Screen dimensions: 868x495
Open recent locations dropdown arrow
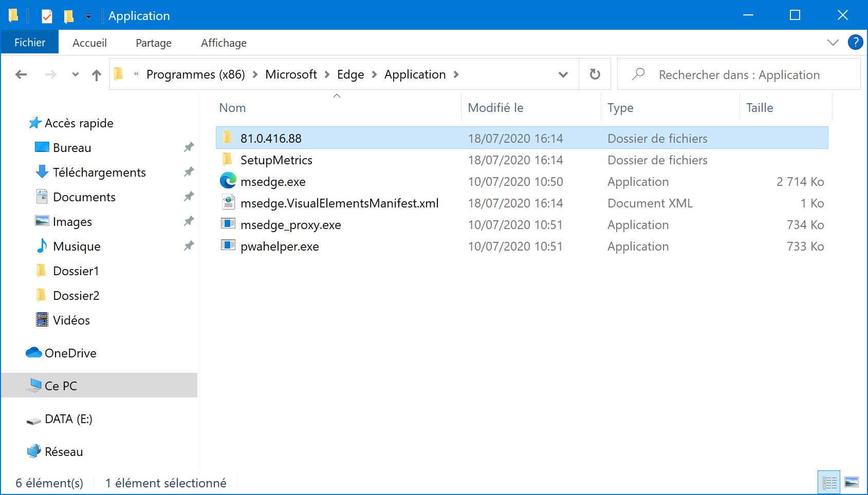76,74
